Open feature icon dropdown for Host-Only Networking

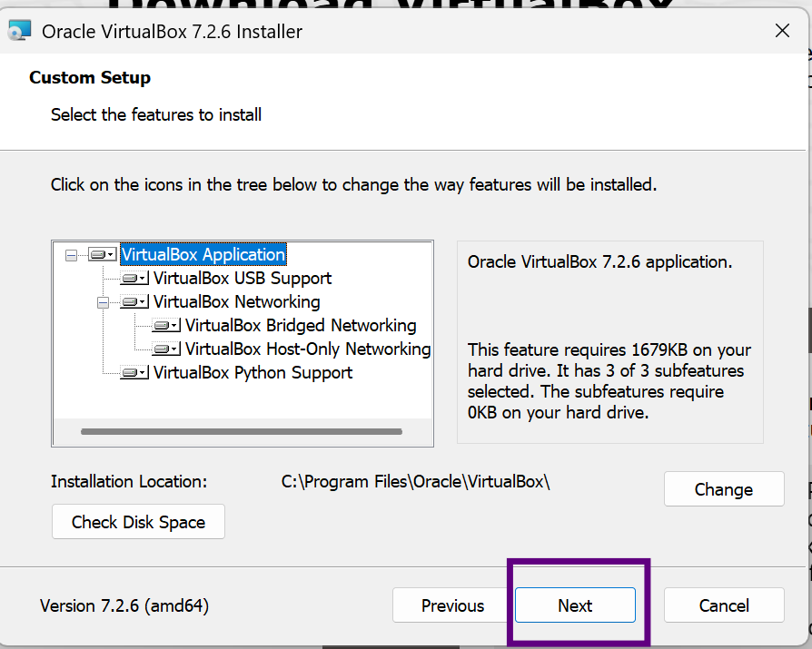pyautogui.click(x=166, y=349)
